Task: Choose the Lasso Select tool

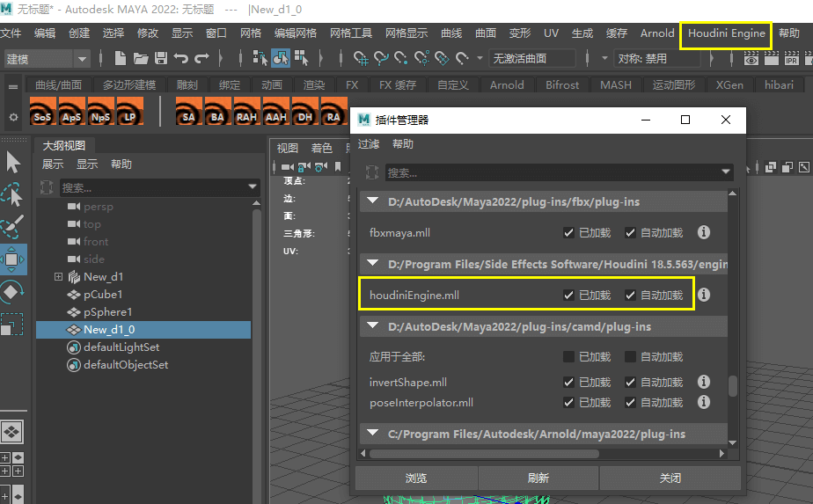Action: (12, 194)
